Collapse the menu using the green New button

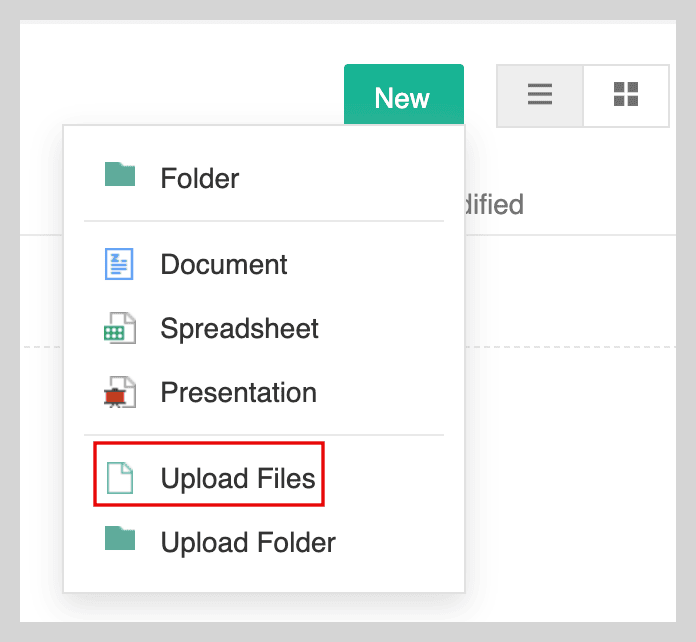pos(403,96)
